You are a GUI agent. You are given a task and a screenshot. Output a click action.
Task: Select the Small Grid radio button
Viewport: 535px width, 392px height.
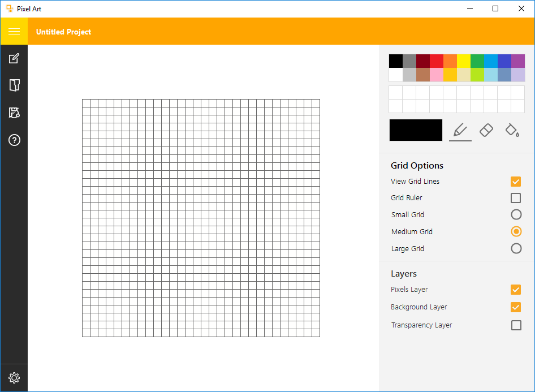(x=516, y=214)
